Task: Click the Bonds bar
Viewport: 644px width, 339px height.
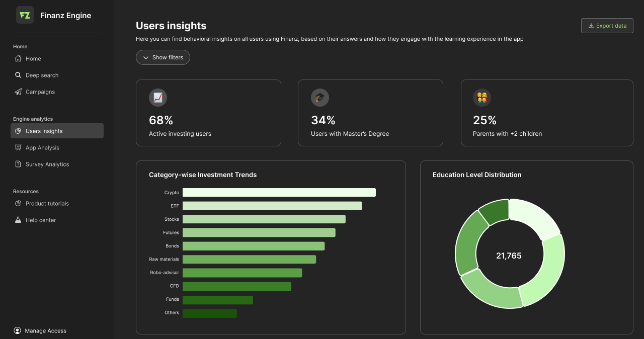Action: (x=254, y=246)
